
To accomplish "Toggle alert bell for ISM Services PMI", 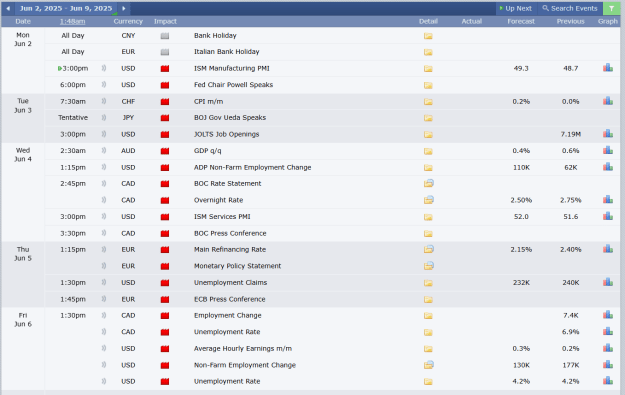I will [x=104, y=216].
